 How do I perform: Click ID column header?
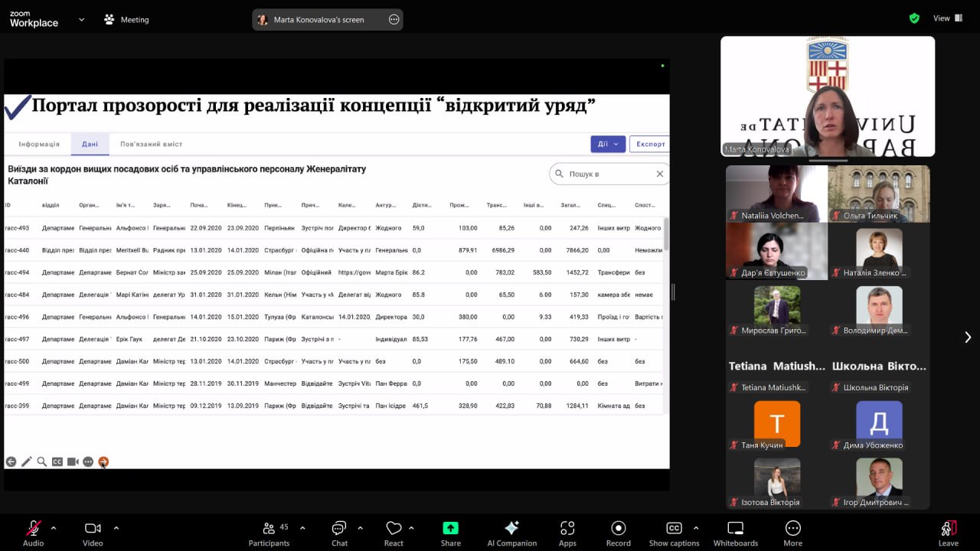click(8, 205)
